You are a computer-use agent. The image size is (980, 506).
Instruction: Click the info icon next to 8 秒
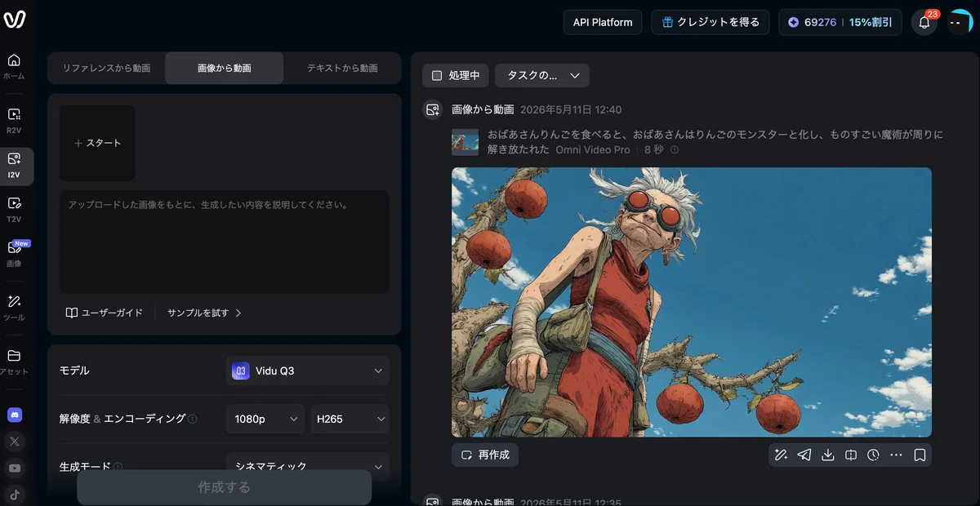pos(674,150)
